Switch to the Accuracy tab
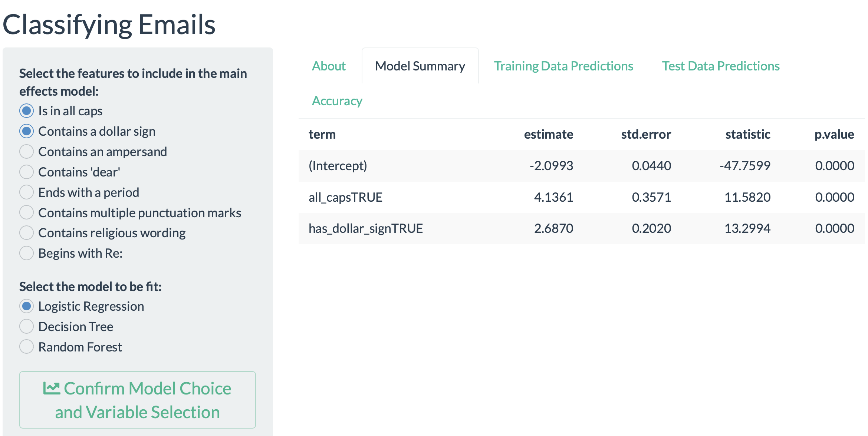Screen dimensions: 868x436 pyautogui.click(x=337, y=101)
